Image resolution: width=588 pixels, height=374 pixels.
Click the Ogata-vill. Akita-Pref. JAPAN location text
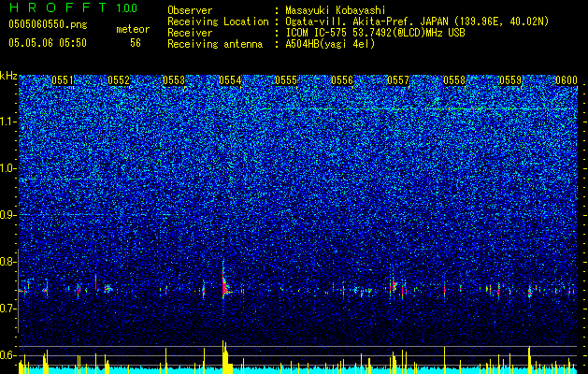click(x=417, y=22)
